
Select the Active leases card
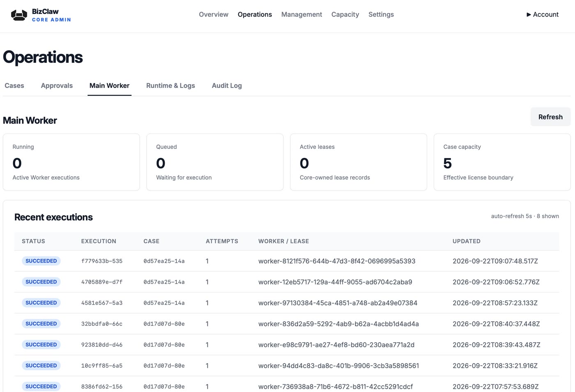359,162
